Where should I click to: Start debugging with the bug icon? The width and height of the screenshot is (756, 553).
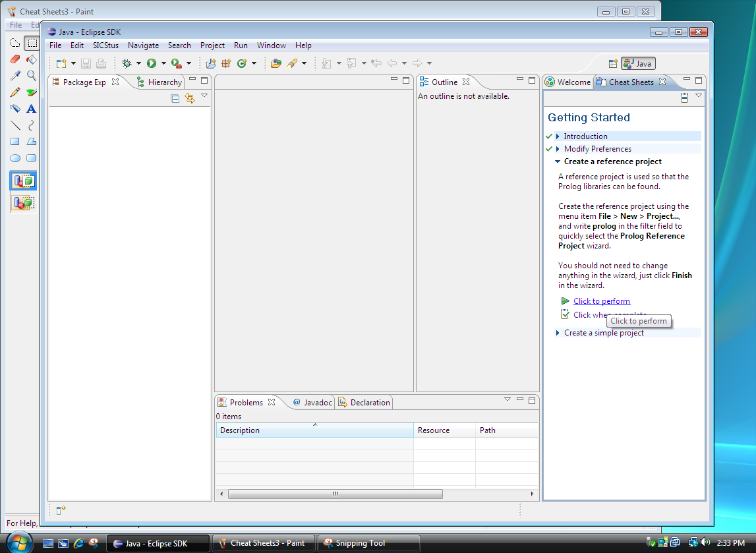coord(127,63)
